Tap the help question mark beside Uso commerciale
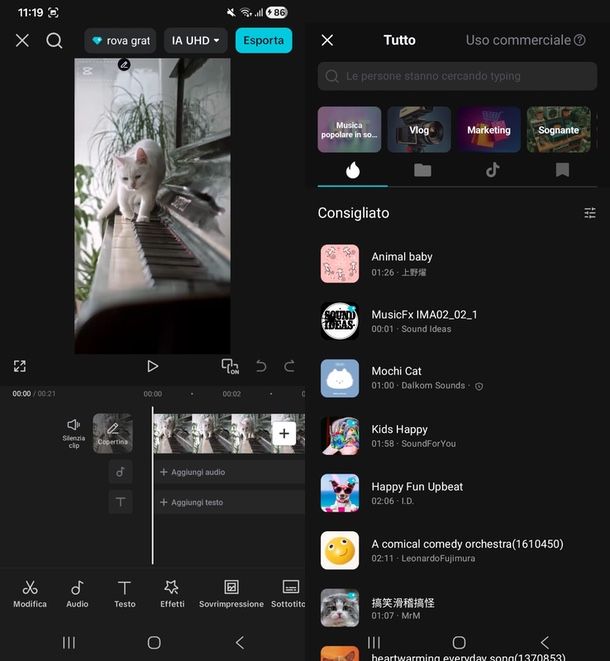 tap(580, 40)
